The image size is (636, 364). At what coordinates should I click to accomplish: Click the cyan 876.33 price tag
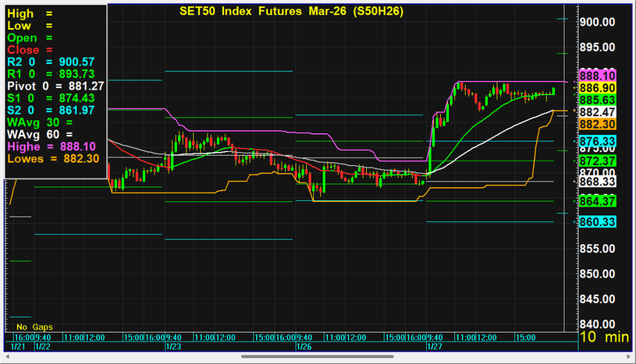pos(599,141)
